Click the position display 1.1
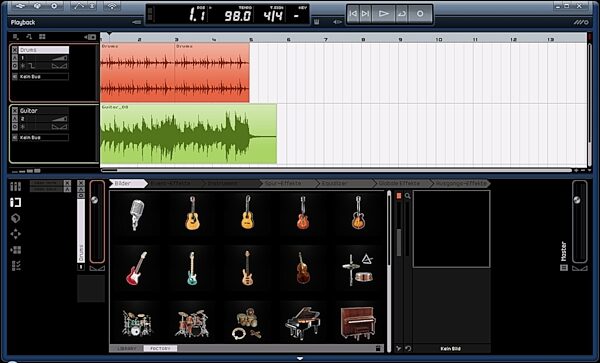 (197, 15)
